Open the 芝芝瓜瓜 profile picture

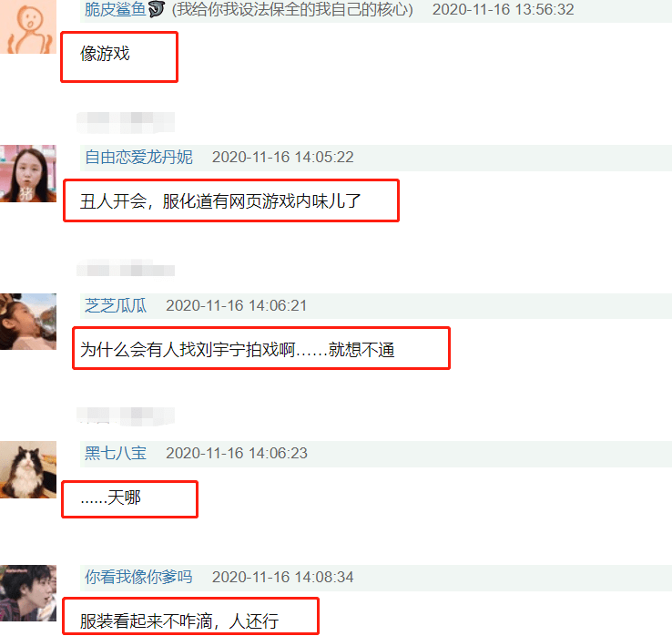(28, 322)
